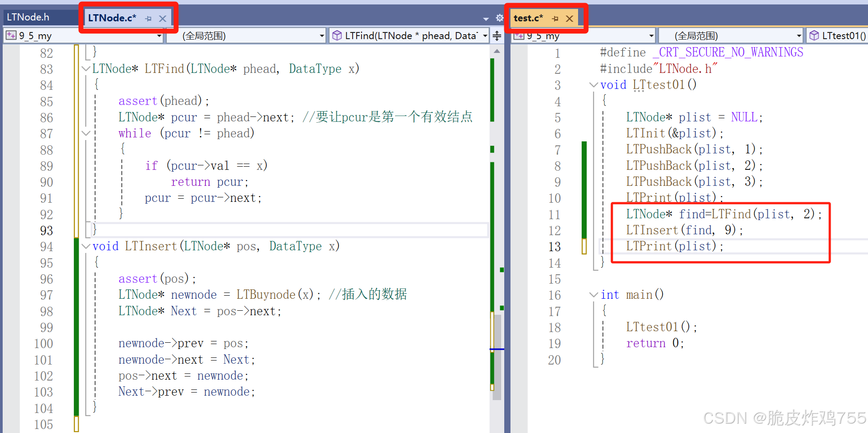Click 'LTInsert(find, 9);' line
Screen dimensions: 868x433
click(685, 230)
